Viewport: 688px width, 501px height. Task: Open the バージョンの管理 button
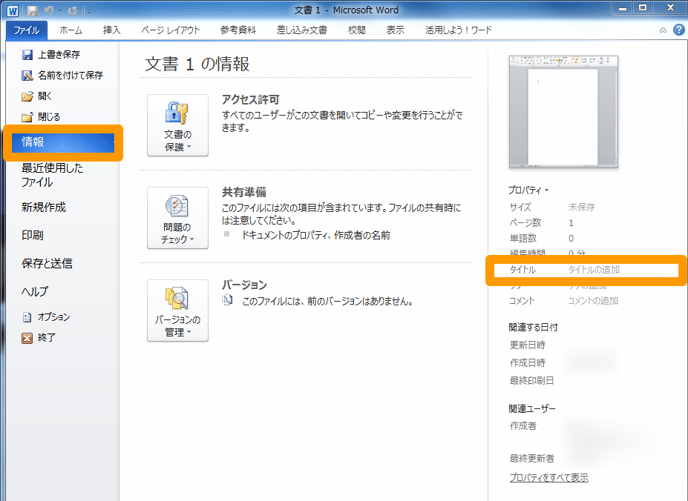pos(178,310)
